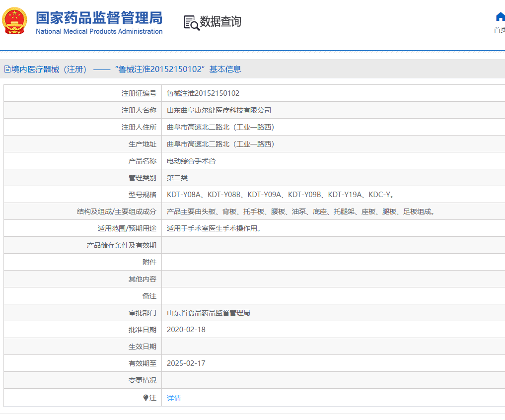505x420 pixels.
Task: Click the 附件 label
Action: (x=149, y=262)
